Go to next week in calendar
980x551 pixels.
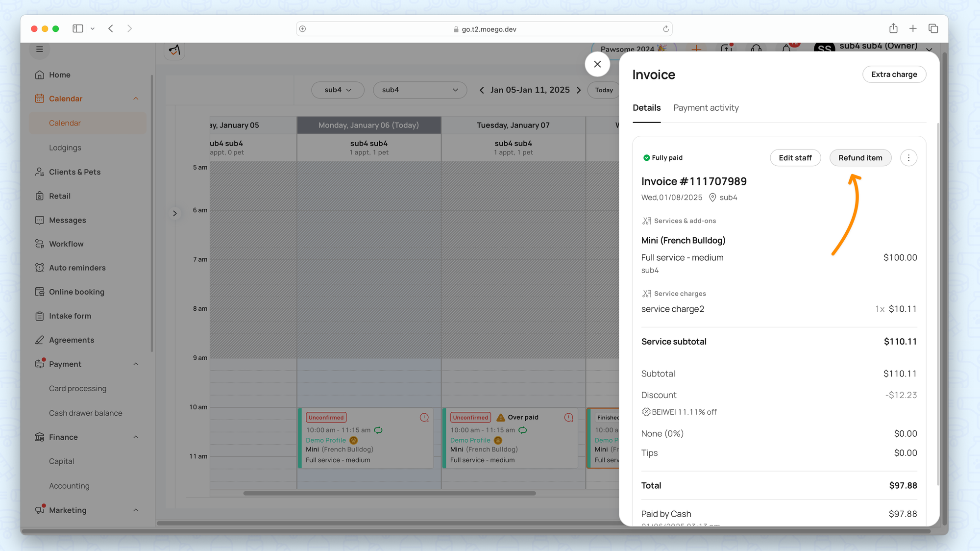pos(579,90)
